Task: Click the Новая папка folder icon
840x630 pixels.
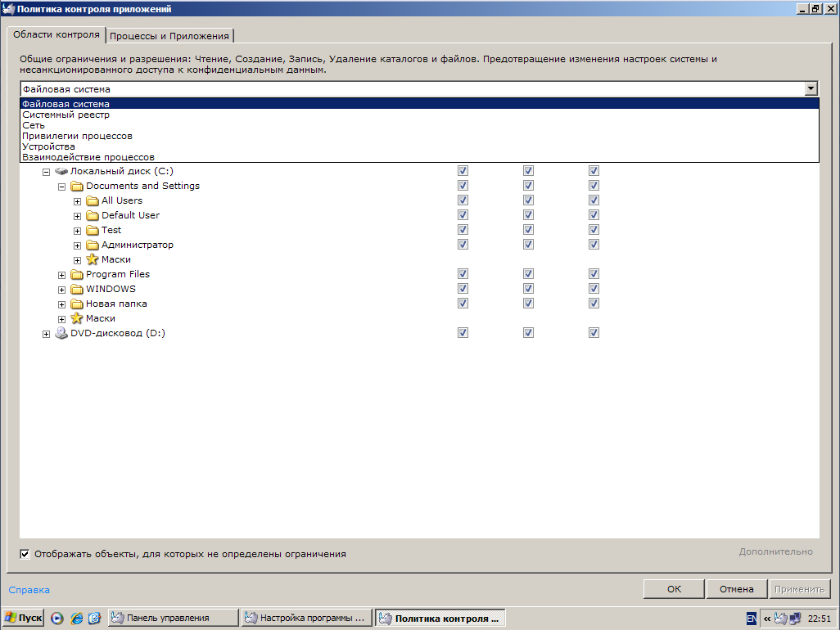Action: point(77,304)
